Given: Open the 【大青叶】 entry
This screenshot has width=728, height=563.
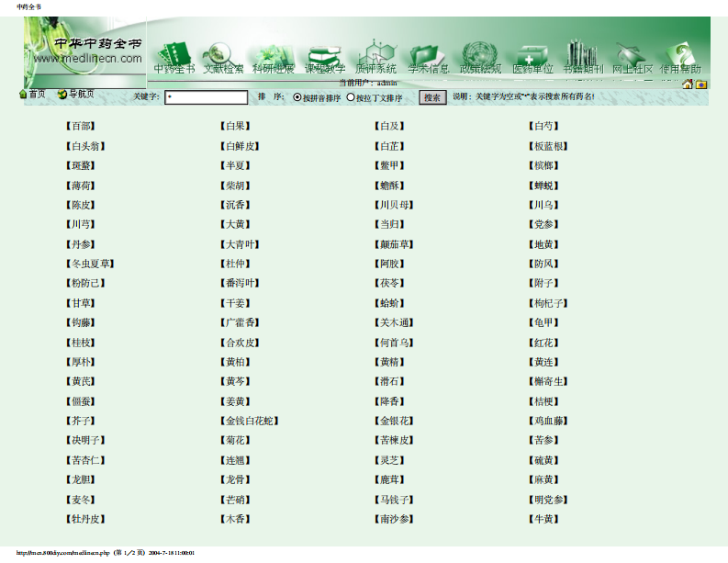Looking at the screenshot, I should pos(240,244).
